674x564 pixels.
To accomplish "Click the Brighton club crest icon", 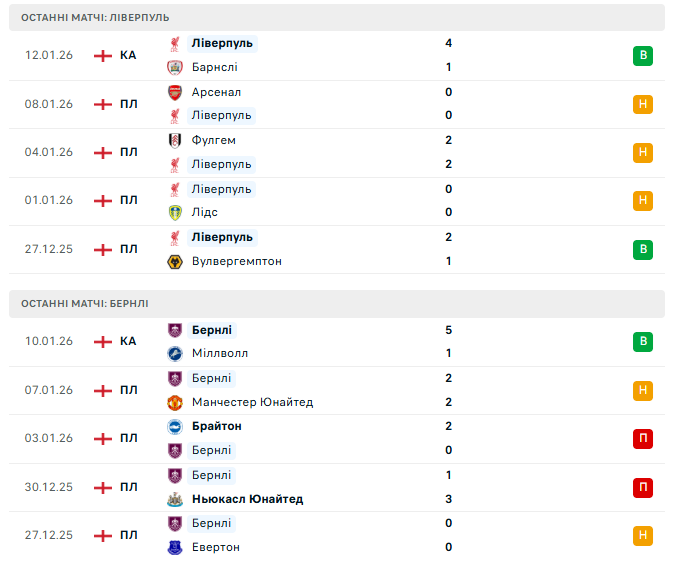I will [x=174, y=426].
